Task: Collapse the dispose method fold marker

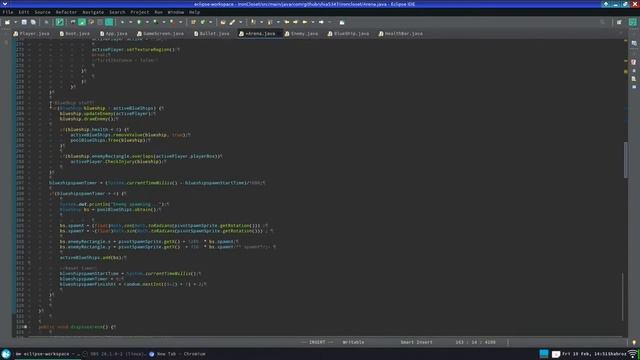Action: pos(25,327)
